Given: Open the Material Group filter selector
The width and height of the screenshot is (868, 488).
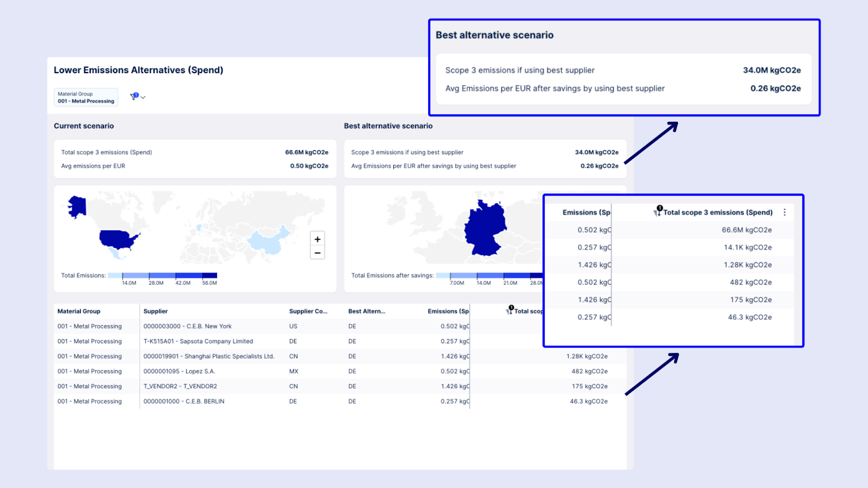Looking at the screenshot, I should tap(85, 97).
